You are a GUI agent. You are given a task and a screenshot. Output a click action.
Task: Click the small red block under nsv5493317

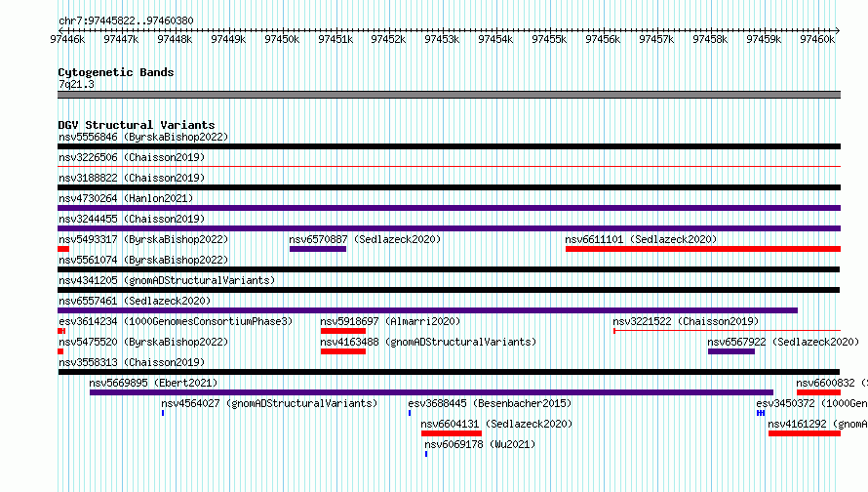tap(63, 249)
